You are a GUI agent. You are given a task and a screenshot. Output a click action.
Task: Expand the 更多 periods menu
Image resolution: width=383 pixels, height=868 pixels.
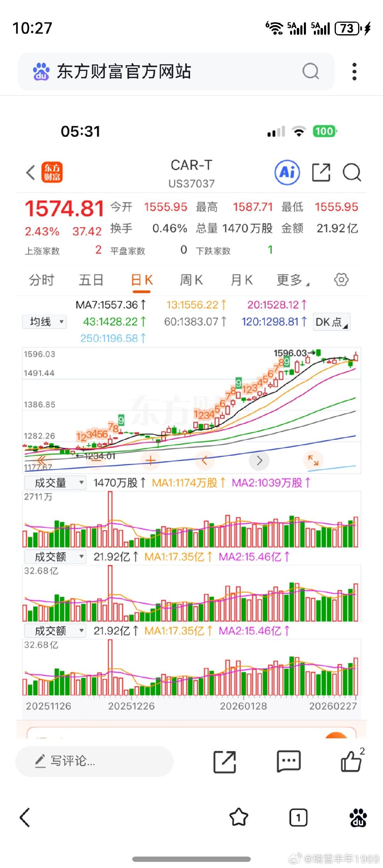293,280
